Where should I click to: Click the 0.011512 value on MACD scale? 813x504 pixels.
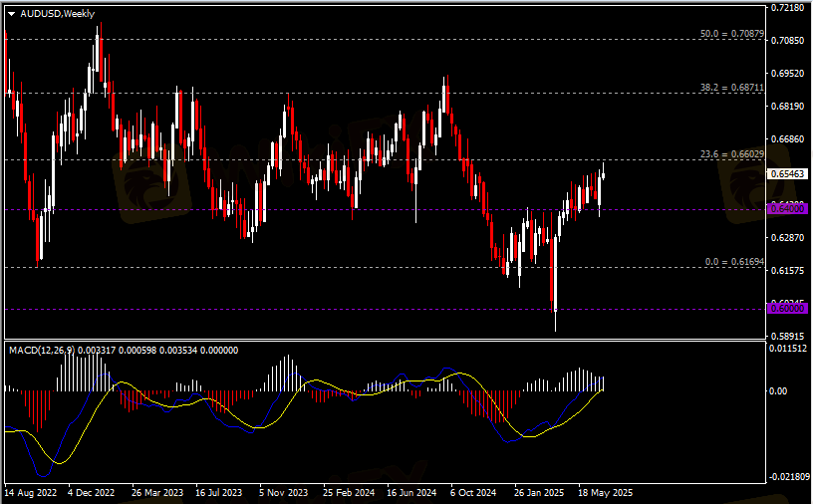pyautogui.click(x=788, y=349)
